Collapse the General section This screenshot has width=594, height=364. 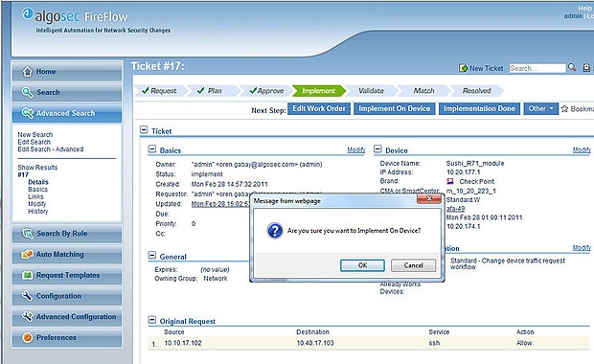click(152, 256)
